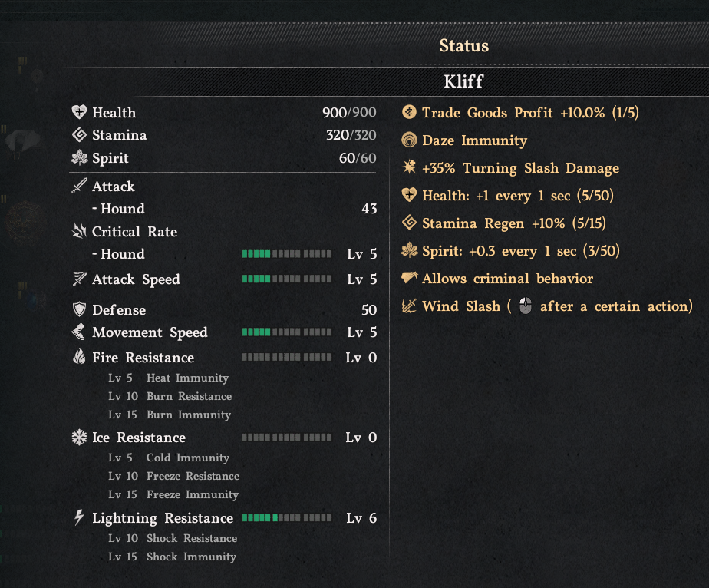The image size is (709, 588).
Task: Click the Allows criminal behavior effect
Action: click(507, 279)
